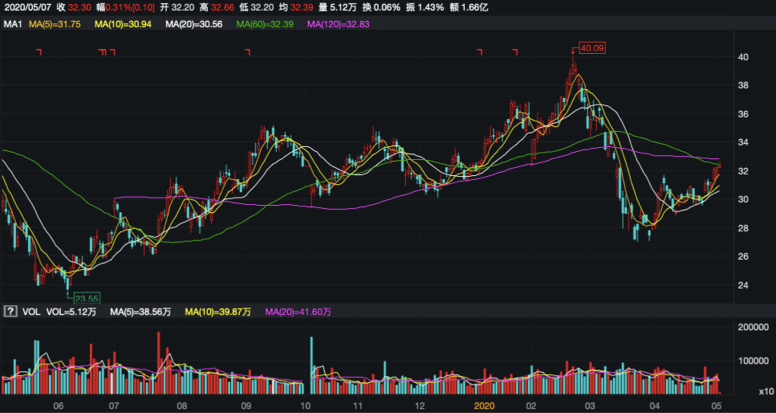Image resolution: width=776 pixels, height=413 pixels.
Task: Click the MA(20)=30.56 indicator legend
Action: 194,23
